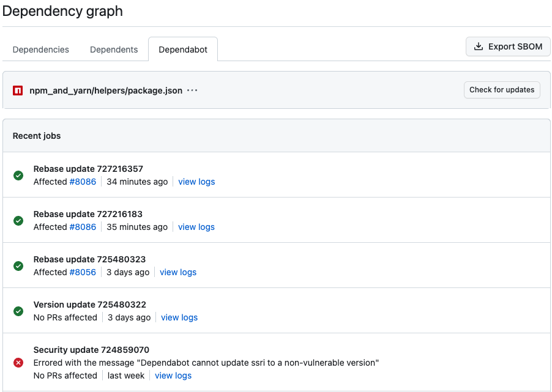
Task: Click the '35 minutes ago' timestamp
Action: [x=137, y=227]
